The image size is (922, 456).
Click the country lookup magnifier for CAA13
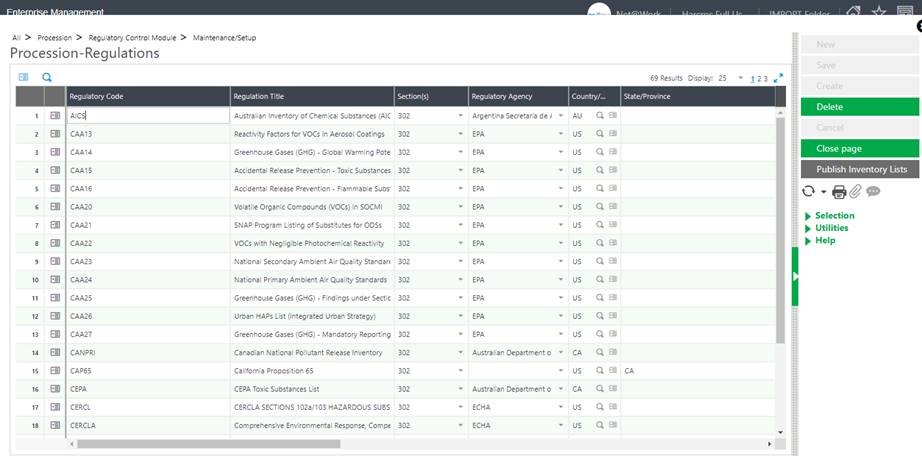pyautogui.click(x=600, y=134)
